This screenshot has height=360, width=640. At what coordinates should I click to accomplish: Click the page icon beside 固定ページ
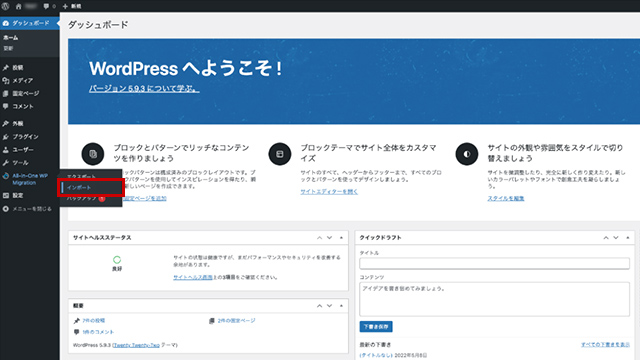[x=5, y=93]
